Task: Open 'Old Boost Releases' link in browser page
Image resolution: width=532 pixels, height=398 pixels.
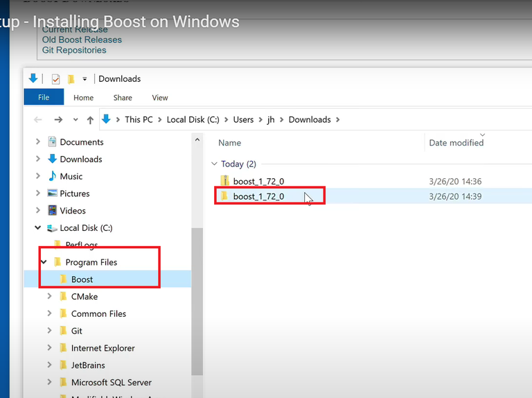Action: pyautogui.click(x=82, y=40)
